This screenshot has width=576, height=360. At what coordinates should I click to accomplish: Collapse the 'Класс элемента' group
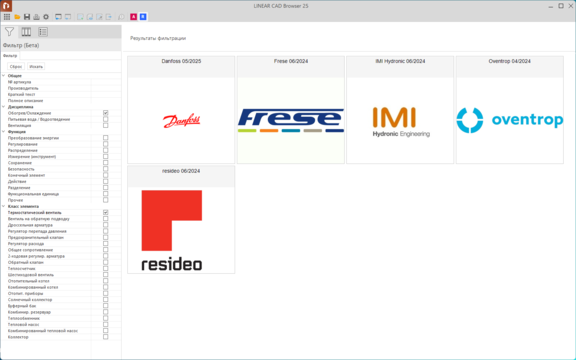(x=4, y=206)
